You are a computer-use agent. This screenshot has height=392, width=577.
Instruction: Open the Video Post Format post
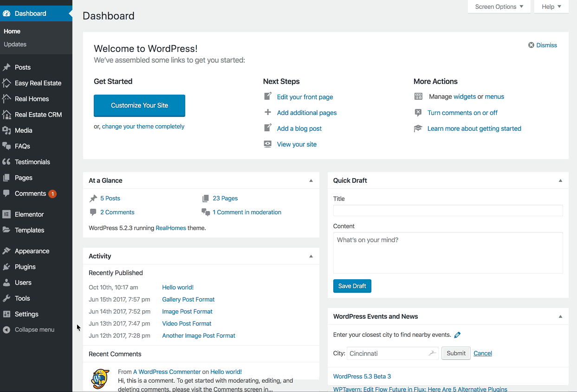187,323
